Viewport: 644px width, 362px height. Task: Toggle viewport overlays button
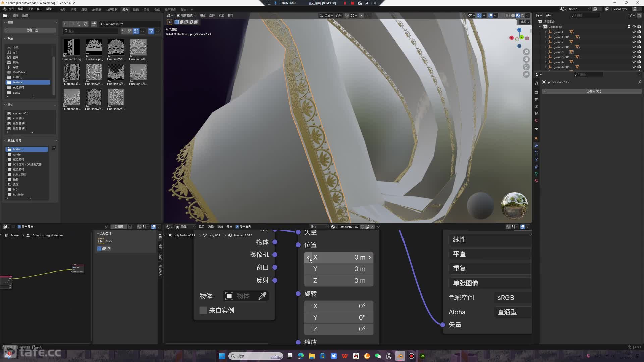(490, 15)
